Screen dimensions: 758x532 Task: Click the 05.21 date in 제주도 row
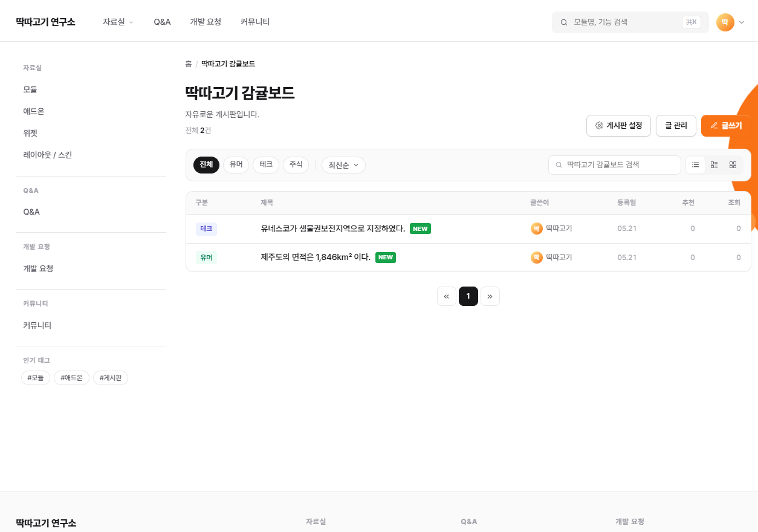click(627, 258)
